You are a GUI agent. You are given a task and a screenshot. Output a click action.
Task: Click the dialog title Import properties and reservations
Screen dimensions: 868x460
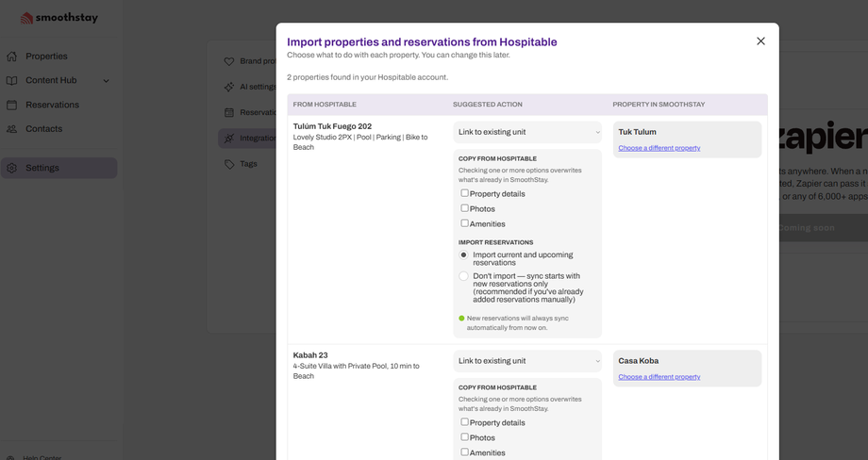tap(422, 42)
